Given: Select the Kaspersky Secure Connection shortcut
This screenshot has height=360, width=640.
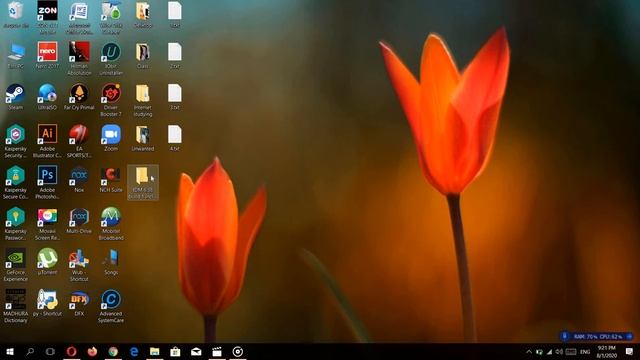Looking at the screenshot, I should 16,182.
